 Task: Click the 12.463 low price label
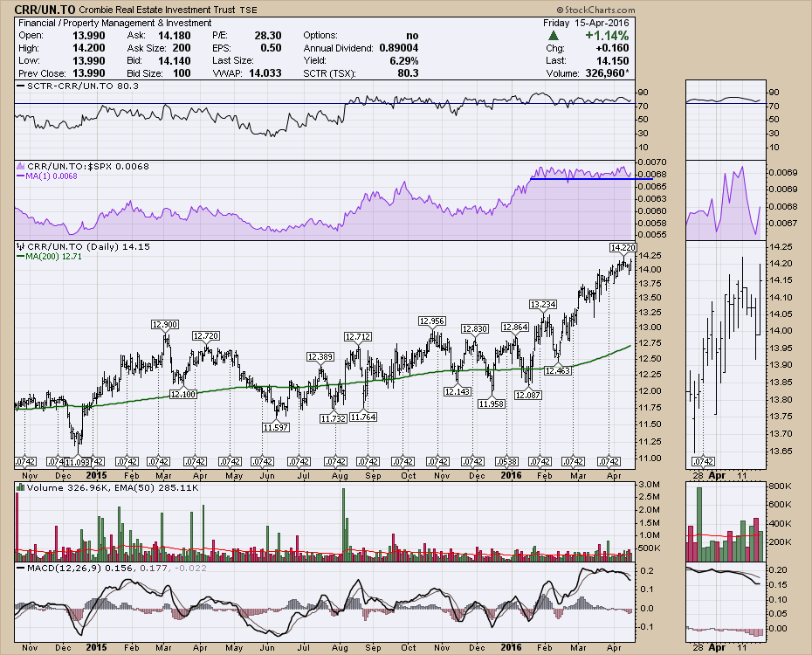click(558, 371)
